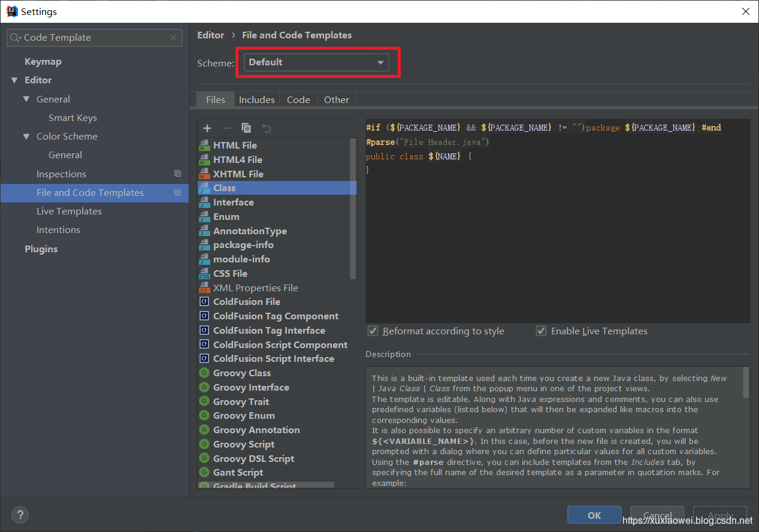Clear the Code Template search text
The image size is (759, 532).
(x=173, y=37)
